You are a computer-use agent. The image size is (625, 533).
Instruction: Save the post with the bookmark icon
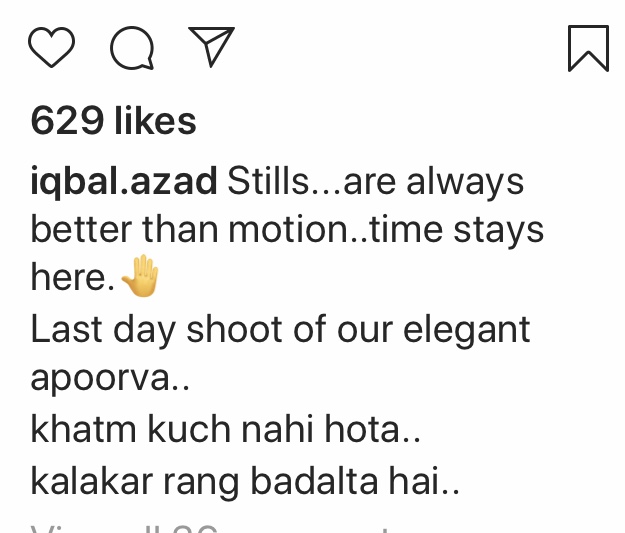tap(588, 48)
